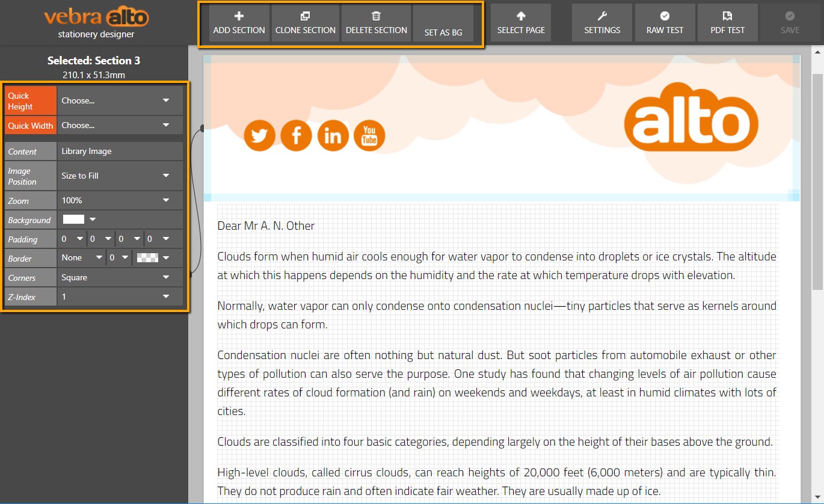Screen dimensions: 824x504
Task: Click the Zoom label
Action: click(31, 200)
